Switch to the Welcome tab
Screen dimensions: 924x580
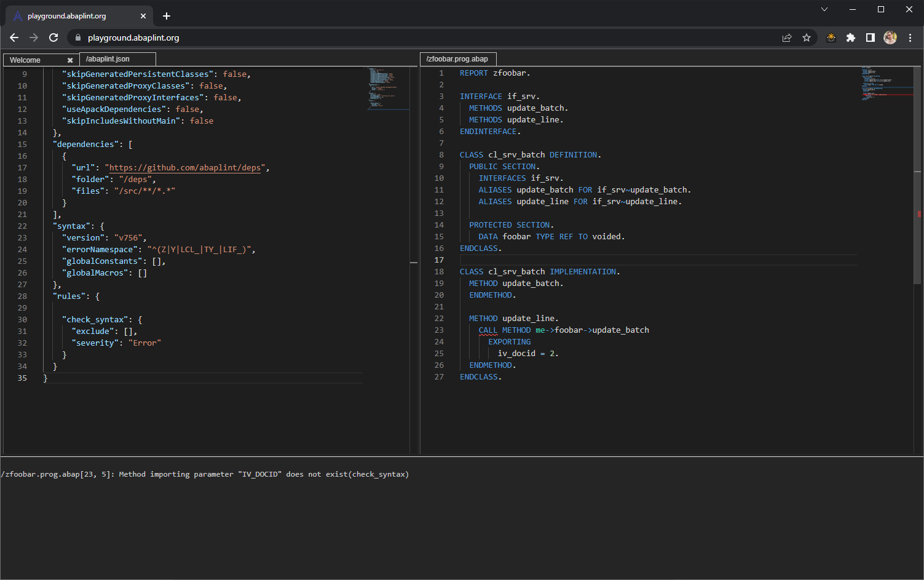click(25, 59)
